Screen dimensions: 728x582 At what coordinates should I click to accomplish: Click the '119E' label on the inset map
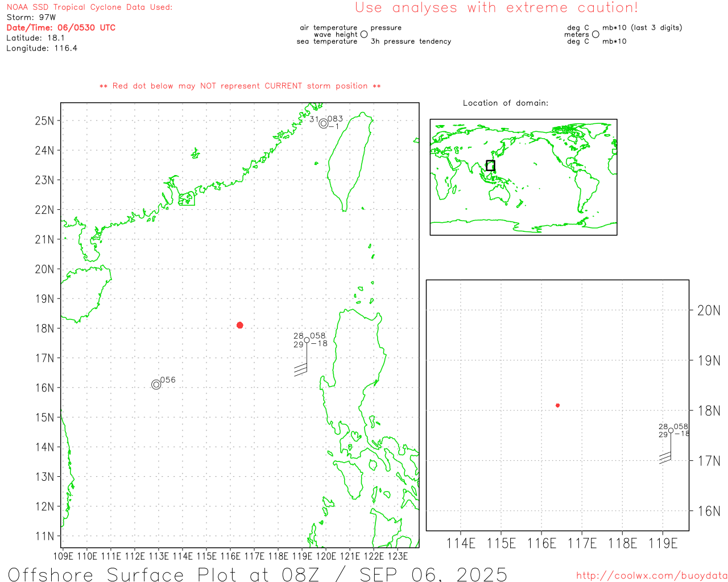663,543
